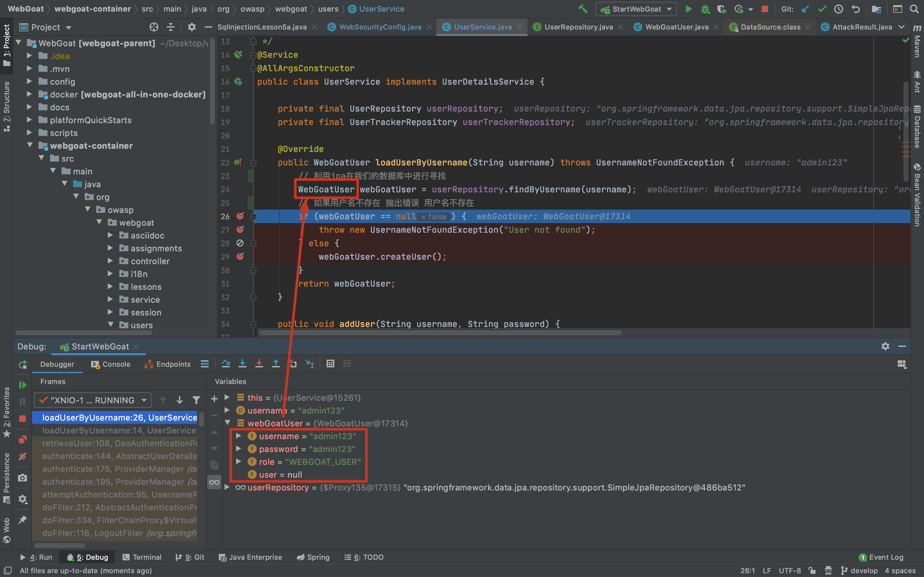
Task: Click the Step Out debugger icon
Action: 276,364
